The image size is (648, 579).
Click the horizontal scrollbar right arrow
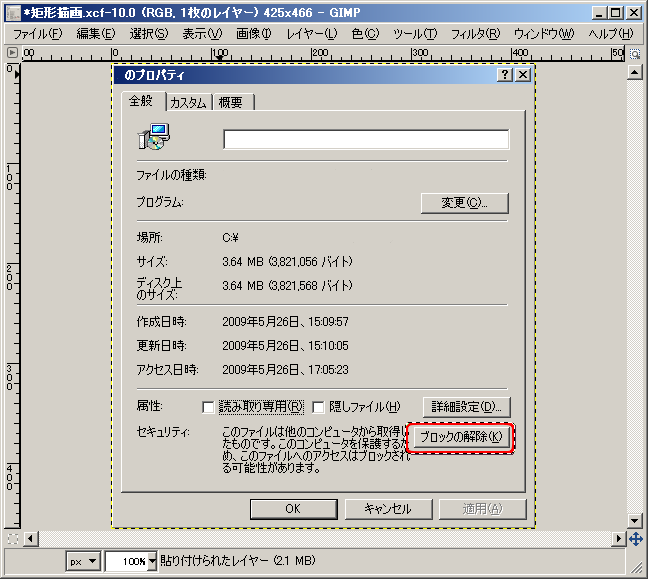point(619,538)
